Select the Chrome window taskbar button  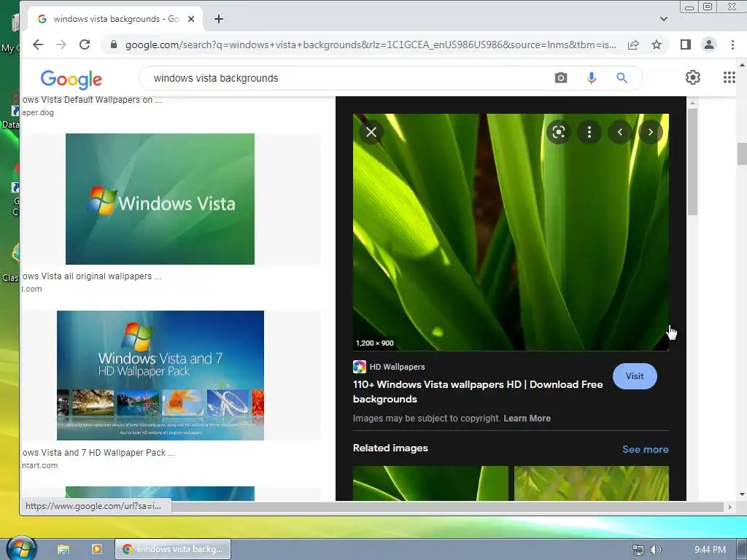point(173,549)
